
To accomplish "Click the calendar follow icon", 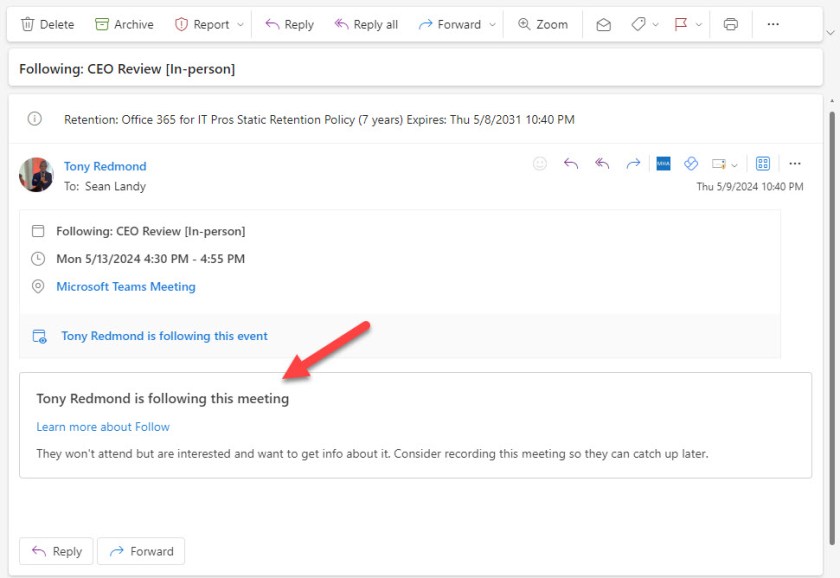I will click(x=40, y=336).
